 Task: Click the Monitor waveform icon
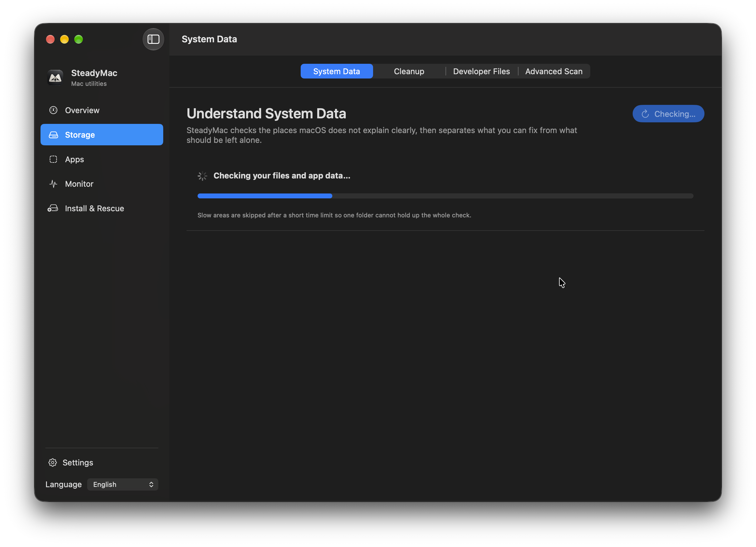[x=53, y=184]
